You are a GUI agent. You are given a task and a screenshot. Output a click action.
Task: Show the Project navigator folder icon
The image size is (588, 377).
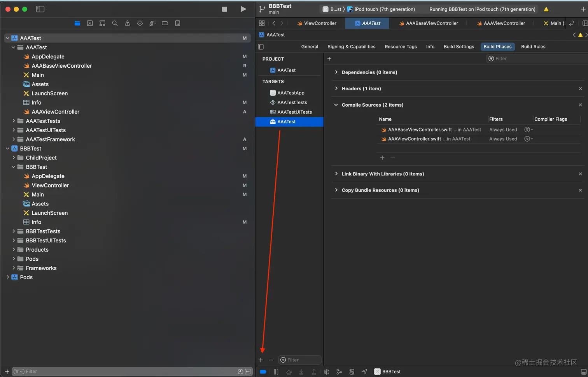tap(77, 23)
